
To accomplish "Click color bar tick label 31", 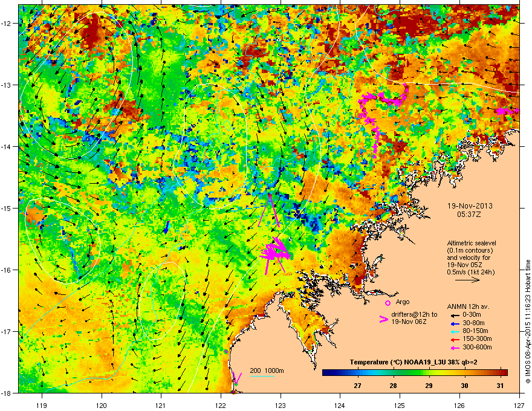I will (500, 386).
